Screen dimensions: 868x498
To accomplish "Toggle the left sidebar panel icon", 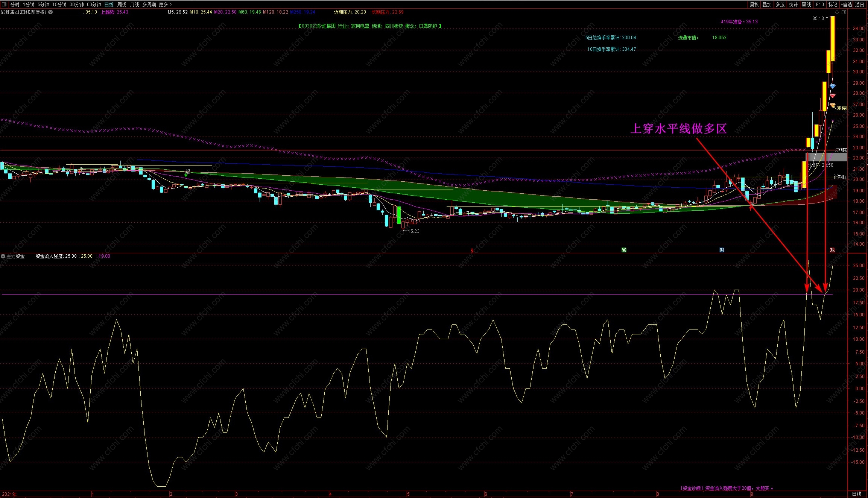I will tap(4, 5).
